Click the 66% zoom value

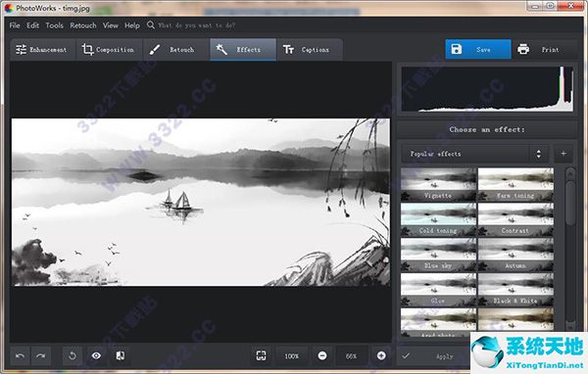click(x=352, y=356)
